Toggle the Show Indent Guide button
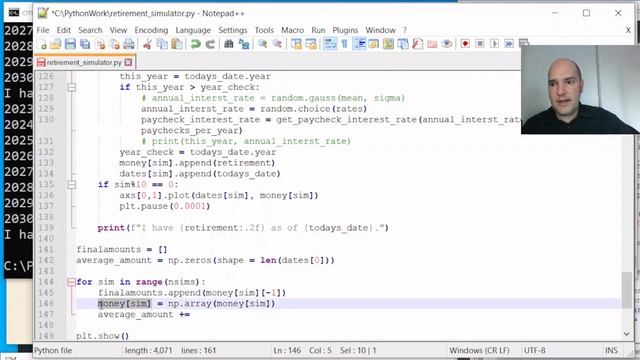640x360 pixels. (359, 44)
